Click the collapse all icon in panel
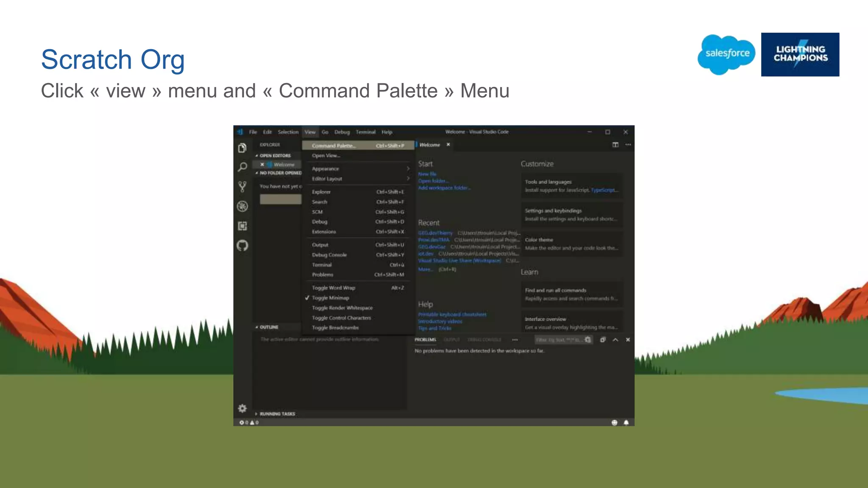868x488 pixels. click(x=603, y=340)
